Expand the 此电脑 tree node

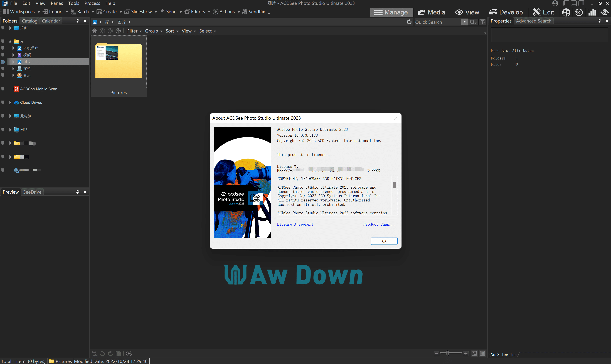(x=10, y=116)
